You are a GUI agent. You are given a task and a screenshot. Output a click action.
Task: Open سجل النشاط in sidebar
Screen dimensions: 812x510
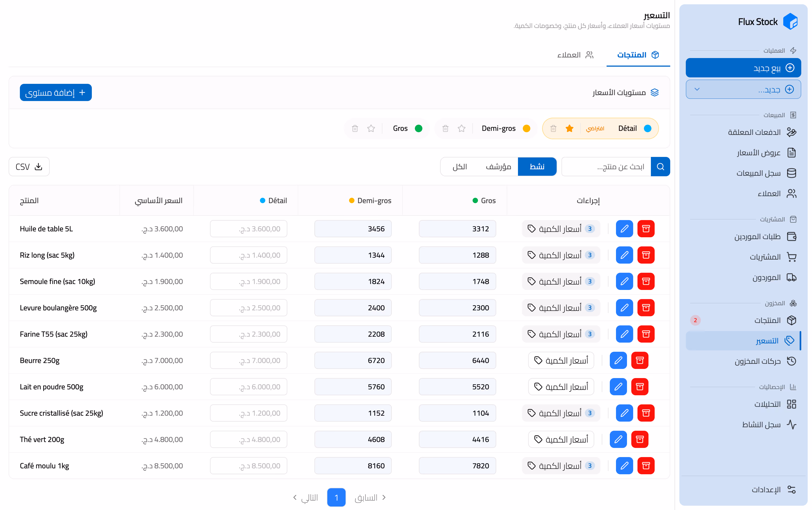point(743,424)
